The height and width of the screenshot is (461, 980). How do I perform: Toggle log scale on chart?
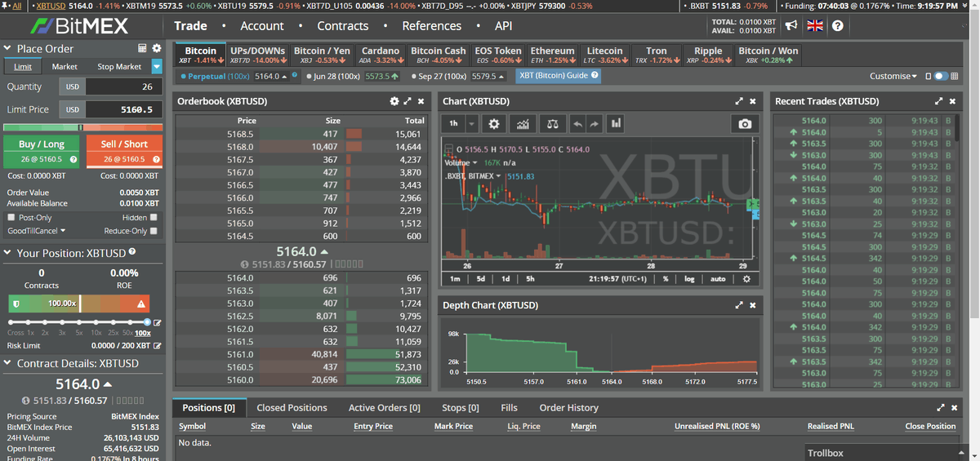click(689, 279)
